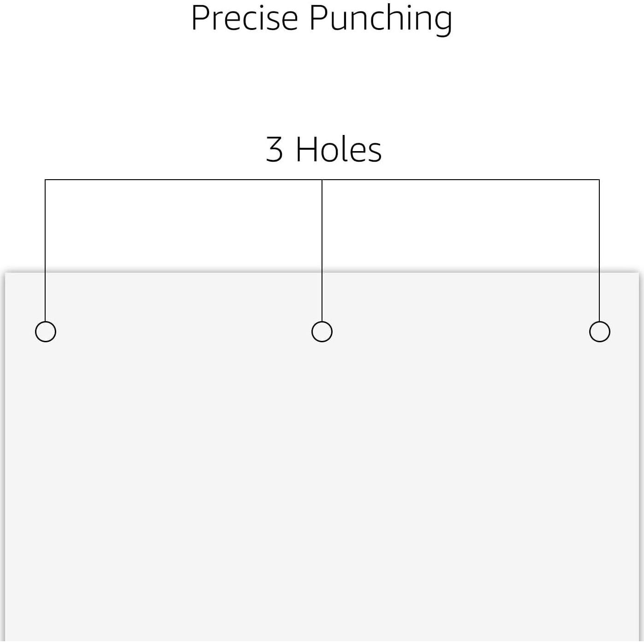Click the center vertical callout line

tap(322, 249)
